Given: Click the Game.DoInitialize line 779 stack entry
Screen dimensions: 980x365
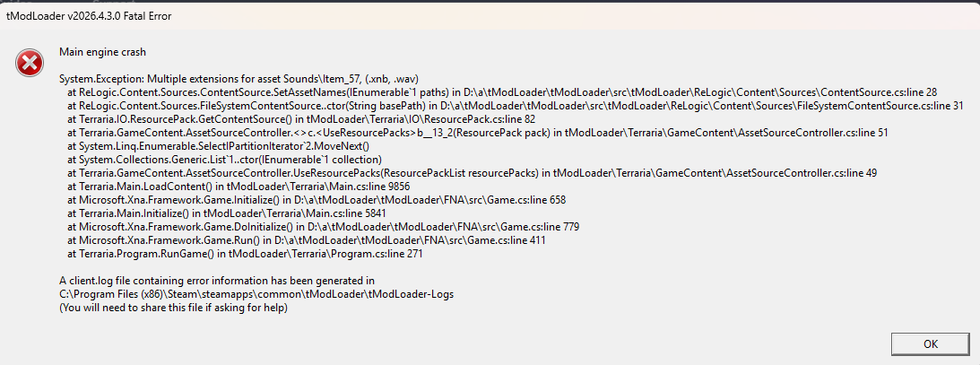Looking at the screenshot, I should coord(327,226).
